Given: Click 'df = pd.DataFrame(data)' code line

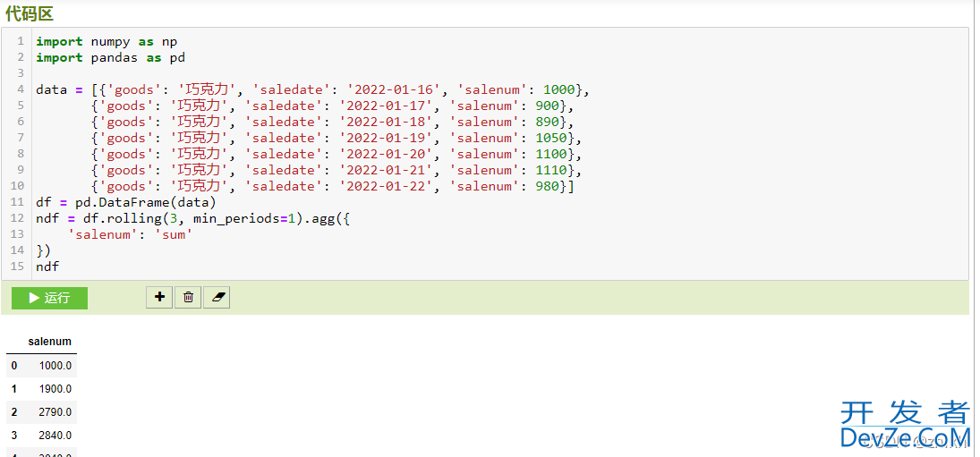Looking at the screenshot, I should click(125, 202).
